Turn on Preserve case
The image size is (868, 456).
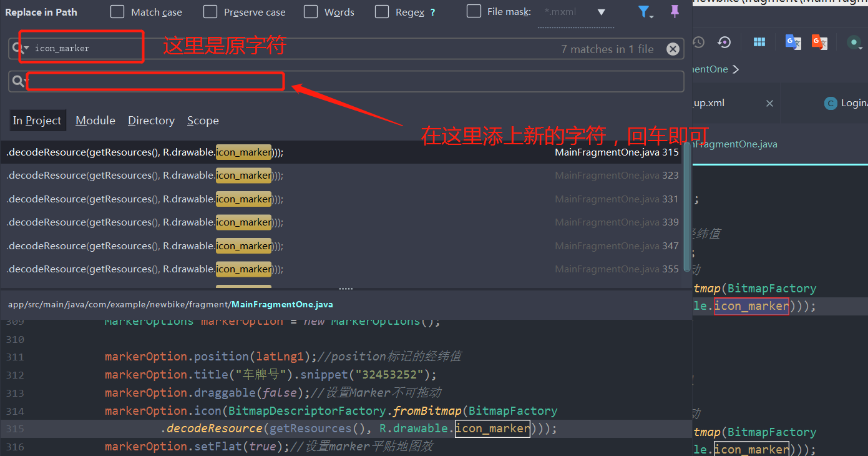click(210, 12)
